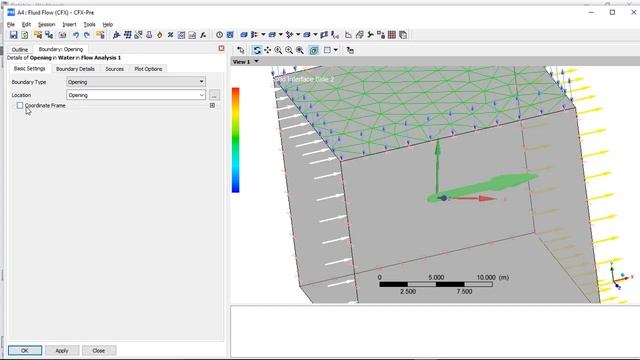Click the Expression function icon
The width and height of the screenshot is (640, 360).
[203, 35]
